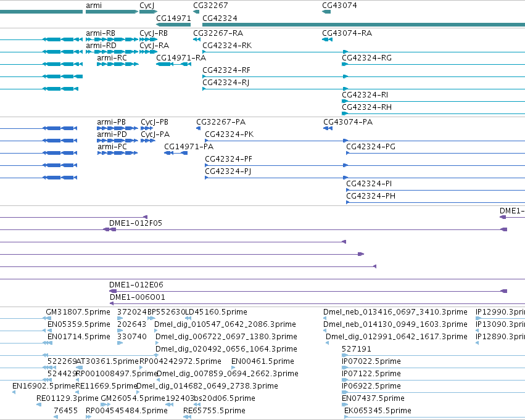
Task: Select transcript CG43074-RA
Action: click(347, 33)
